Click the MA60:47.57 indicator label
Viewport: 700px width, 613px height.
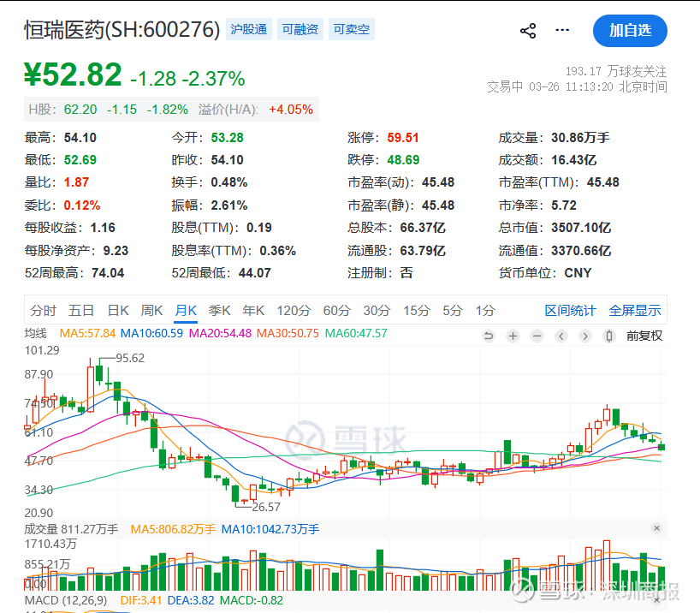point(356,333)
